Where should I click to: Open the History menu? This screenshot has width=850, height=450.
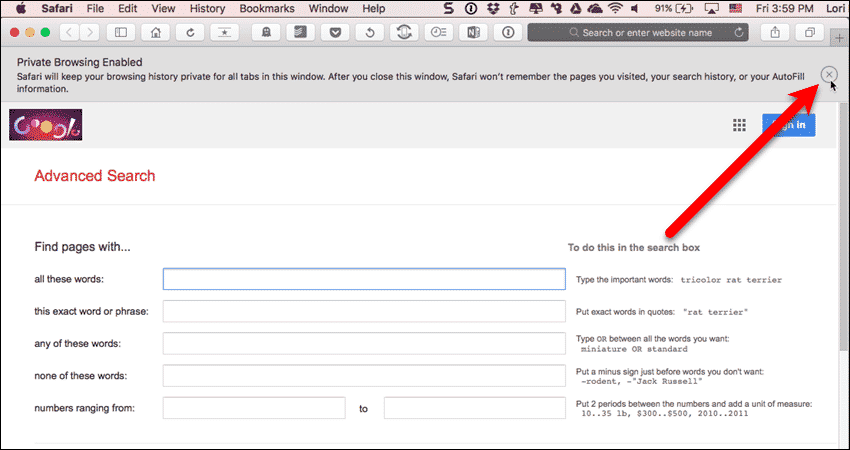[x=207, y=8]
